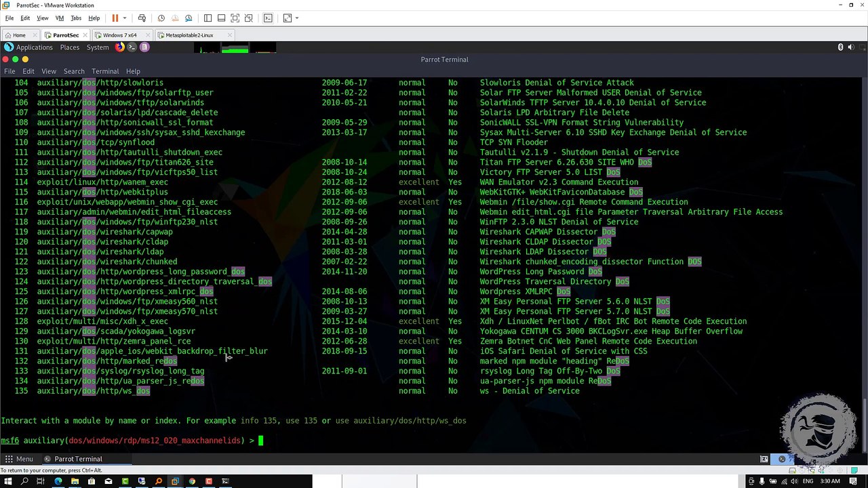Viewport: 868px width, 488px height.
Task: Pause the virtual machine with the orange button
Action: pos(115,18)
